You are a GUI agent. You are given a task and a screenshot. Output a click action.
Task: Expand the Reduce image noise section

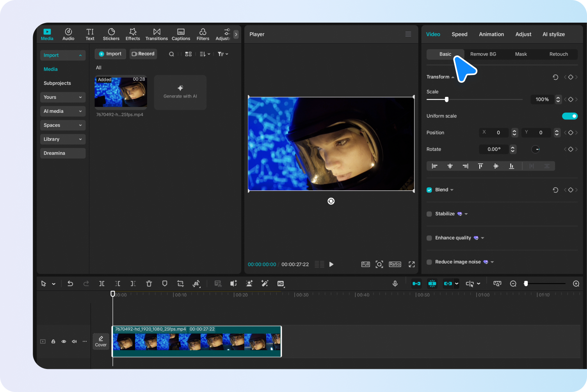[x=492, y=262]
